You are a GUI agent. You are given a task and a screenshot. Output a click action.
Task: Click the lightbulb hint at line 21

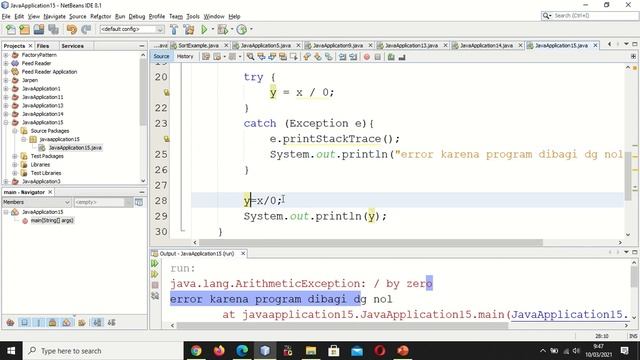pos(166,93)
